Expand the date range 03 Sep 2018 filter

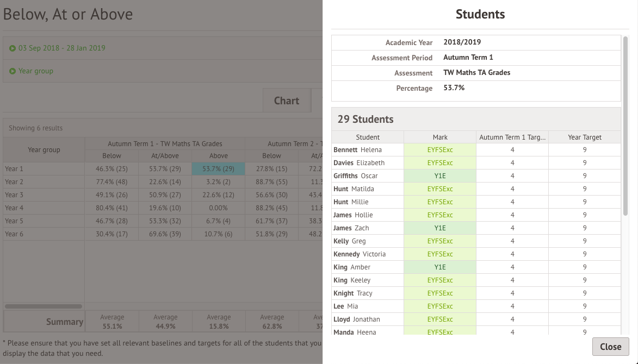[61, 48]
